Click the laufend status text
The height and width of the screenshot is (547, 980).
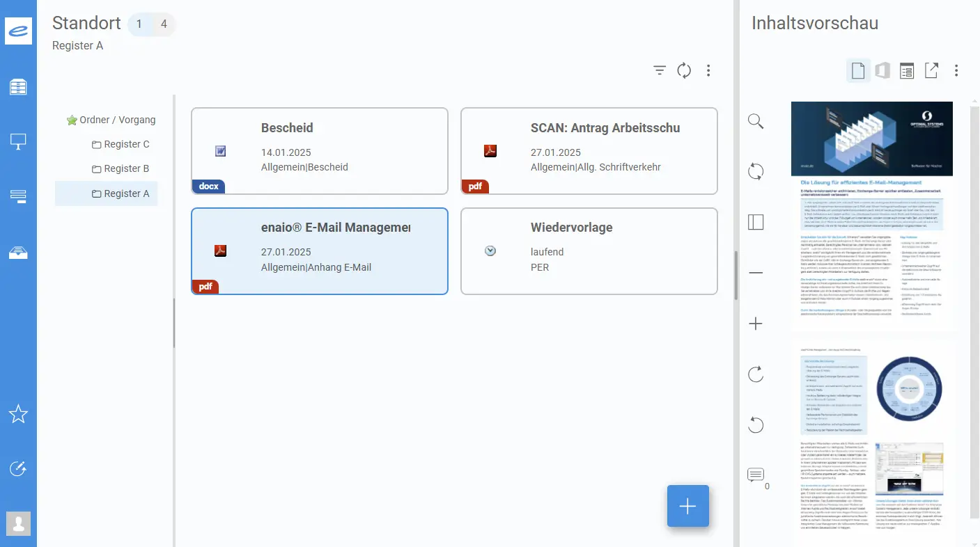click(547, 252)
